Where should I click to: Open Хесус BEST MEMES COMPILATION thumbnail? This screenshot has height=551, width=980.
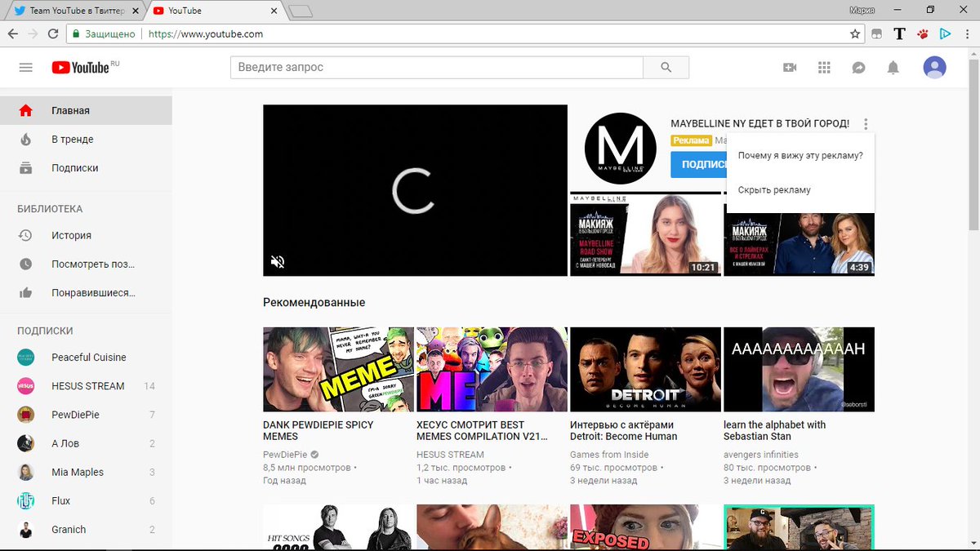(x=492, y=369)
